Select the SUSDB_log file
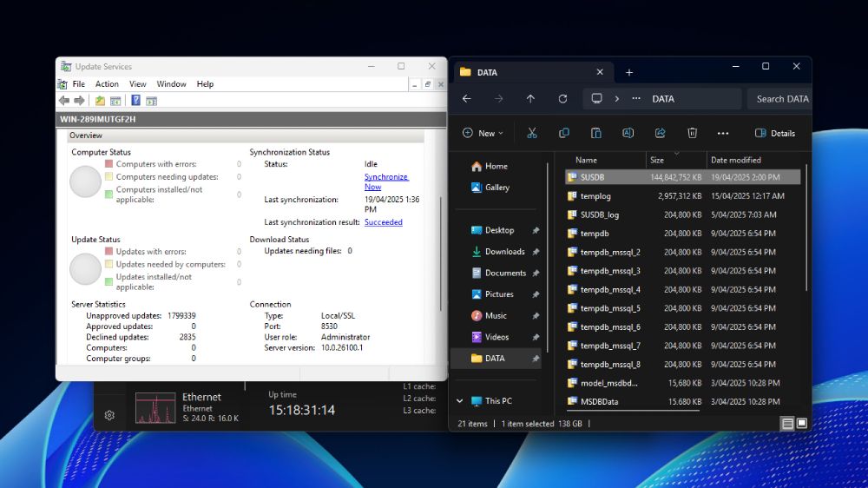Image resolution: width=868 pixels, height=488 pixels. [682, 215]
